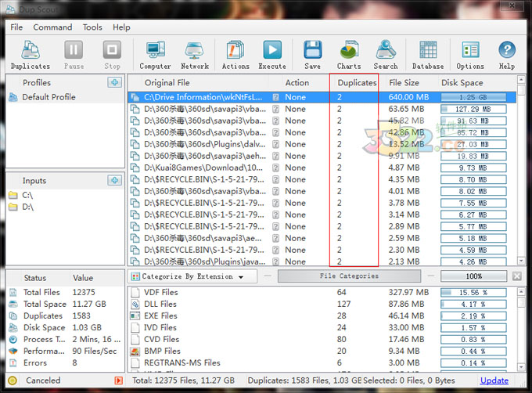Click the DLL Files type icon
The height and width of the screenshot is (393, 532).
coord(135,304)
